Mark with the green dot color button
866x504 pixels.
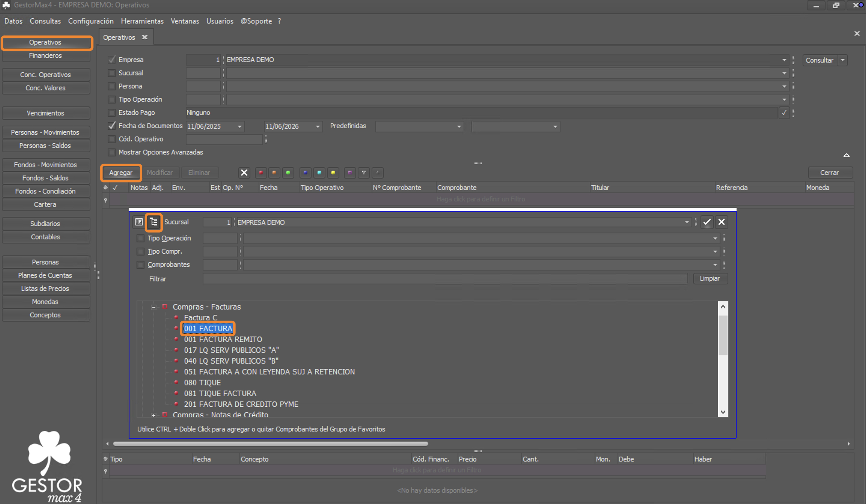[x=288, y=173]
